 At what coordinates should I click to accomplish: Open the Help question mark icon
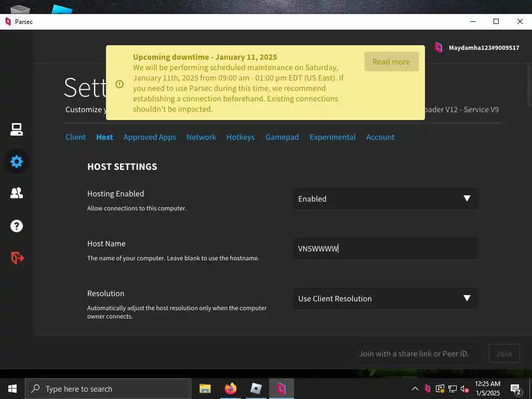click(x=16, y=226)
